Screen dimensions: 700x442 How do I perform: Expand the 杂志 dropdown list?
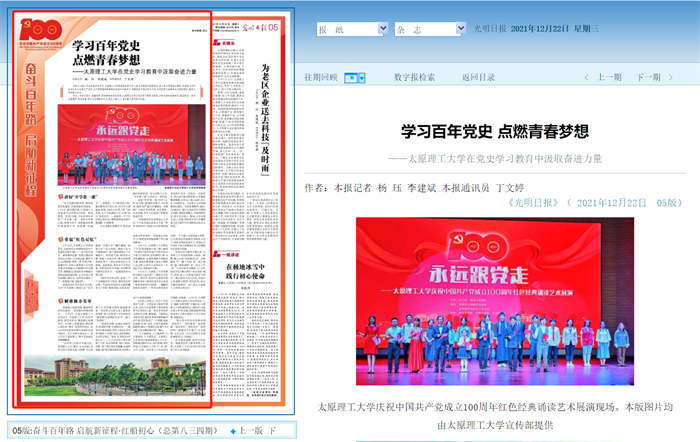click(459, 30)
